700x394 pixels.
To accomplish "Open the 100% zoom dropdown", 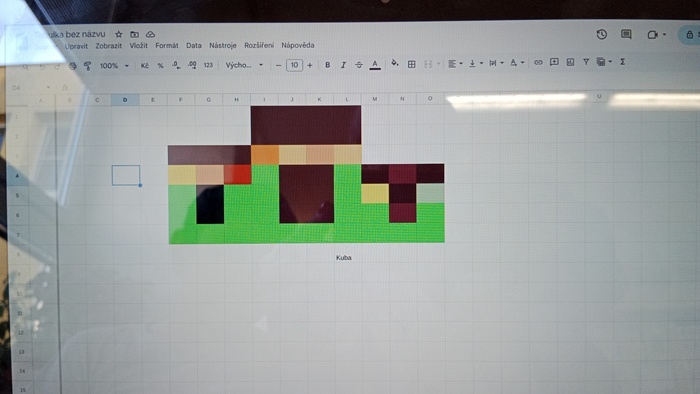I will click(114, 66).
